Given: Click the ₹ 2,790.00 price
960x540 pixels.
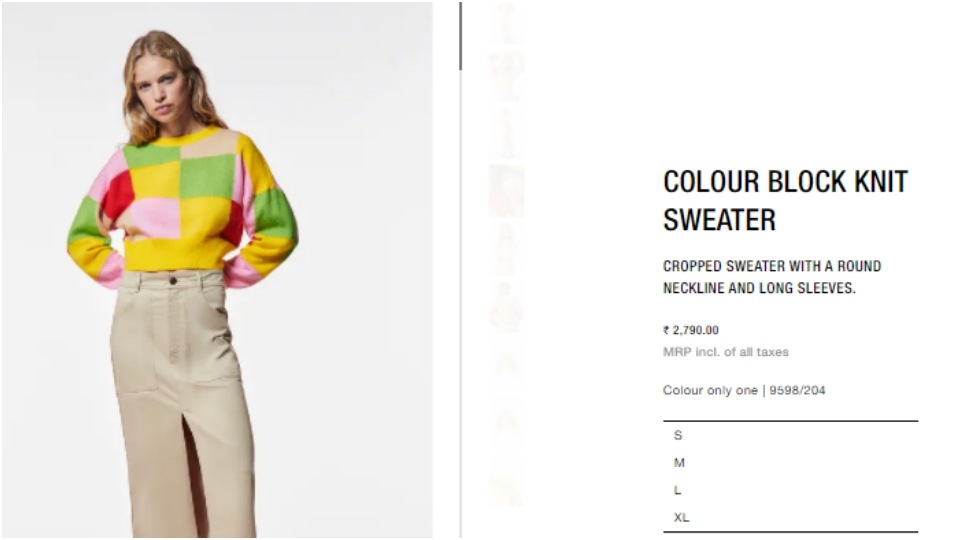Looking at the screenshot, I should pos(691,330).
